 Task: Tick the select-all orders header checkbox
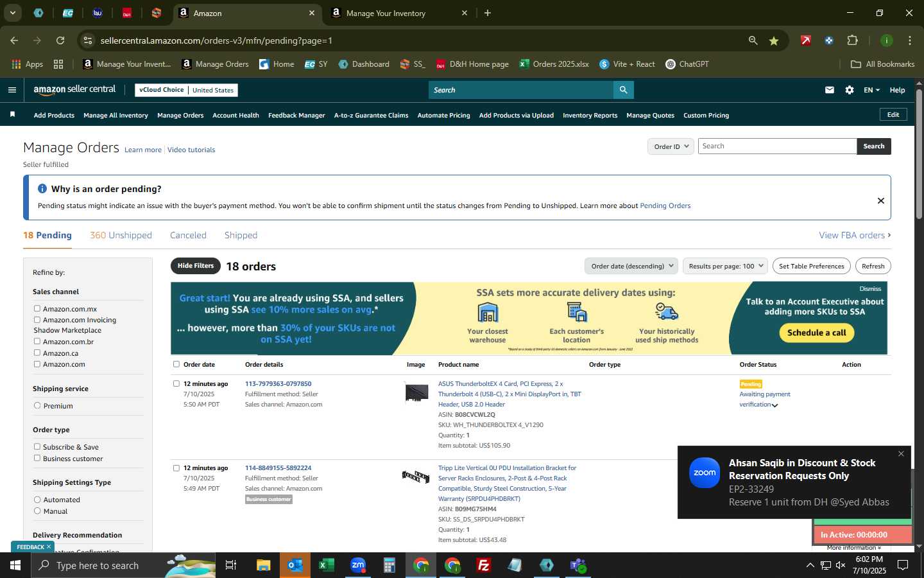[176, 364]
